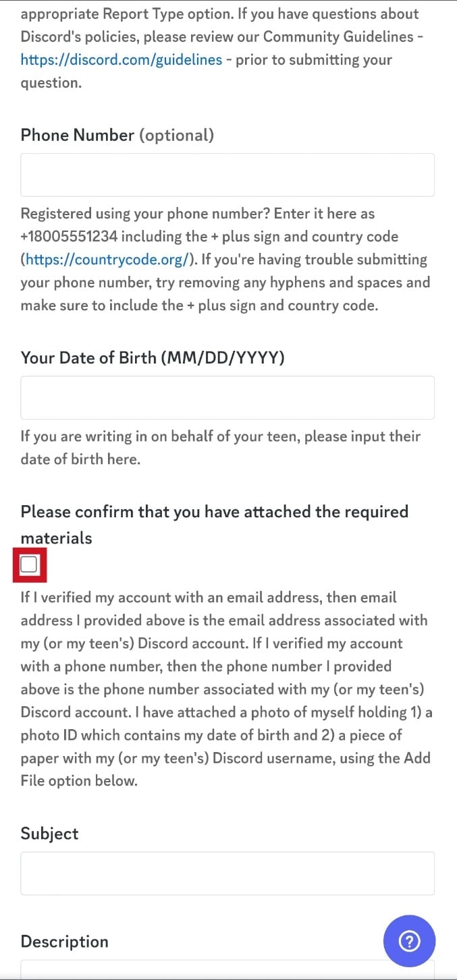Image resolution: width=457 pixels, height=980 pixels.
Task: Click the "(optional)" text beside Phone Number
Action: pyautogui.click(x=176, y=135)
